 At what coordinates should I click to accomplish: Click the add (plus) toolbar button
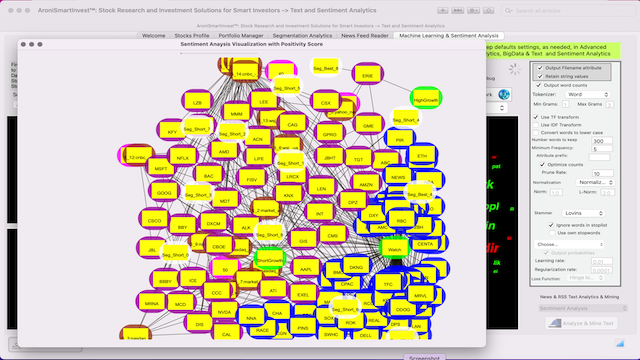tap(442, 10)
